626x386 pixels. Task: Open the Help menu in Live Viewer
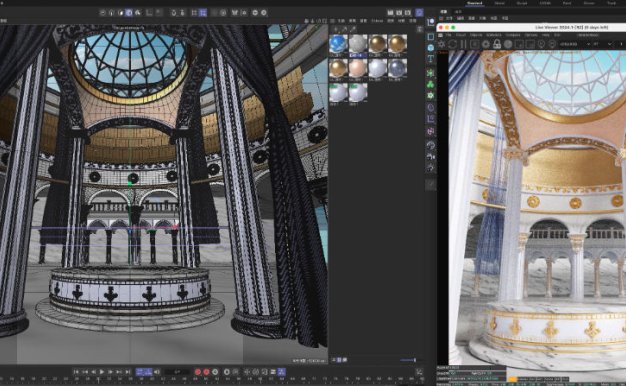tap(545, 35)
